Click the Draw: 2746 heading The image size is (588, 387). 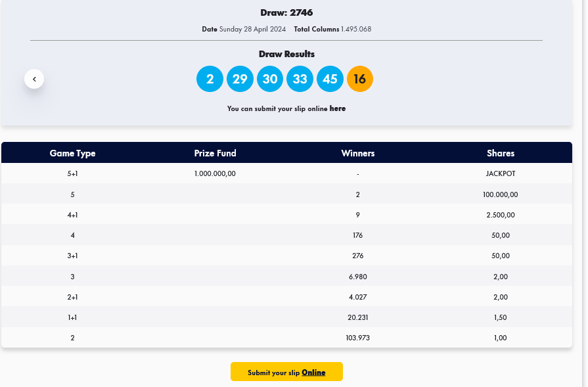pos(286,12)
